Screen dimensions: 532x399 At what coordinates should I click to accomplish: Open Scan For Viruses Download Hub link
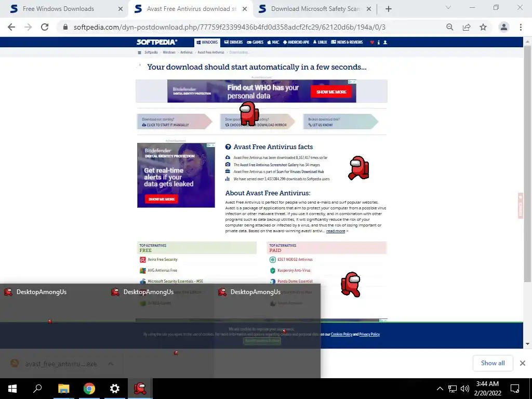tap(300, 171)
